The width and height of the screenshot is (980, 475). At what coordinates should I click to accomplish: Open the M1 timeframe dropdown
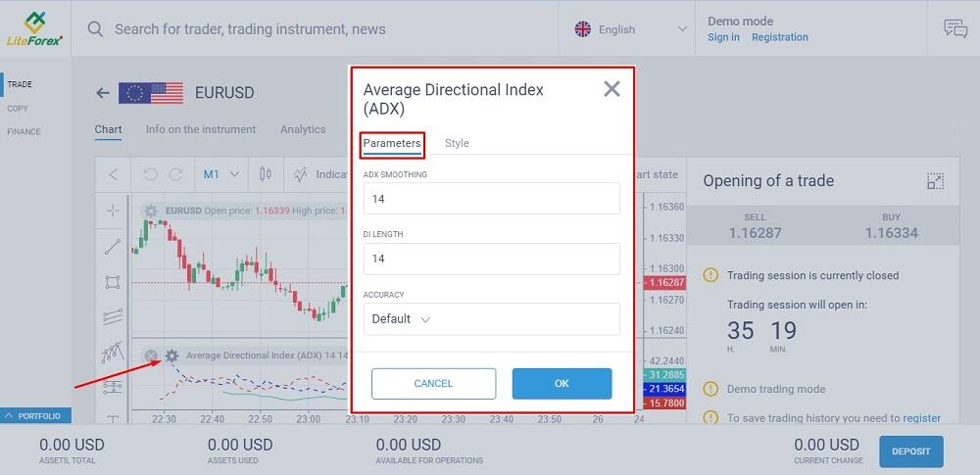click(x=221, y=174)
